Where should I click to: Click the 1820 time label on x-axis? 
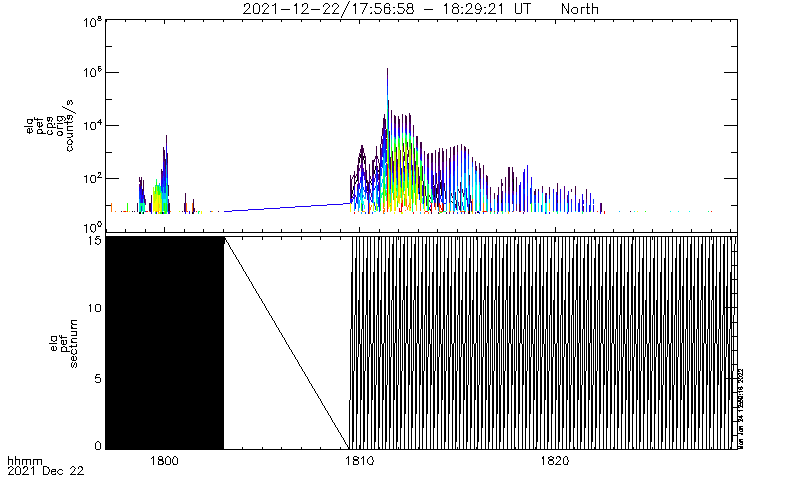pos(555,461)
